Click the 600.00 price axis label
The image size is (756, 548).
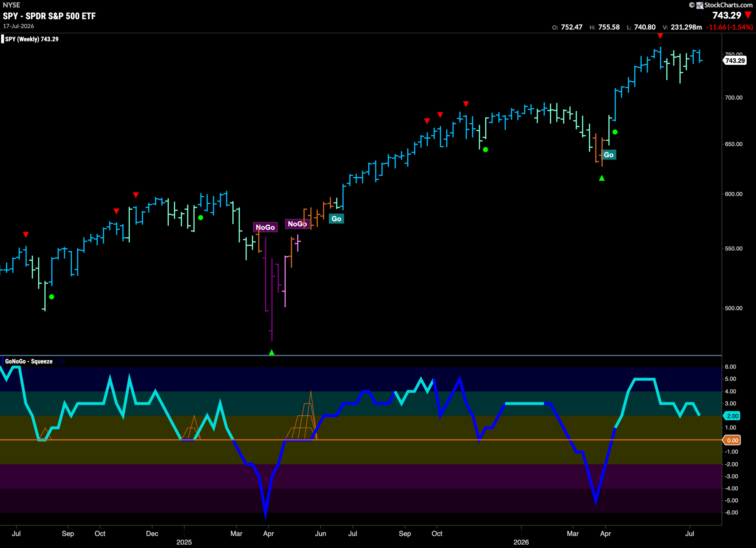click(734, 194)
